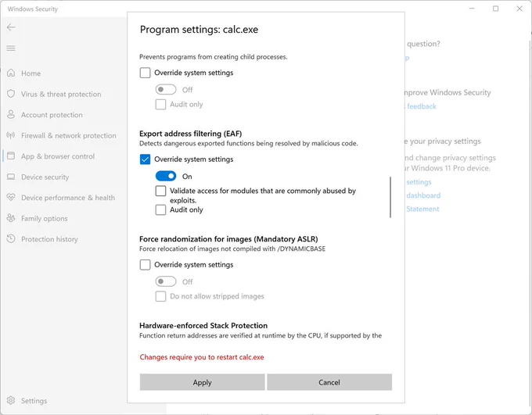Click the Cancel button
532x415 pixels.
tap(329, 382)
